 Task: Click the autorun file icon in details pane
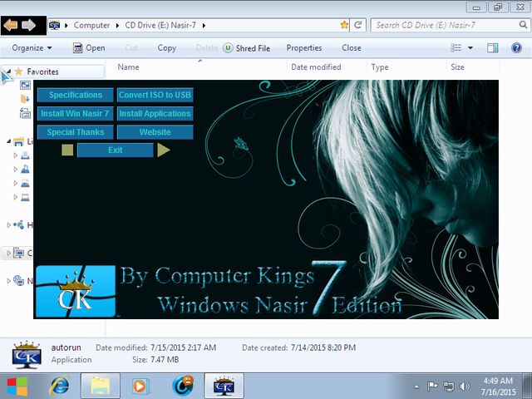(27, 355)
